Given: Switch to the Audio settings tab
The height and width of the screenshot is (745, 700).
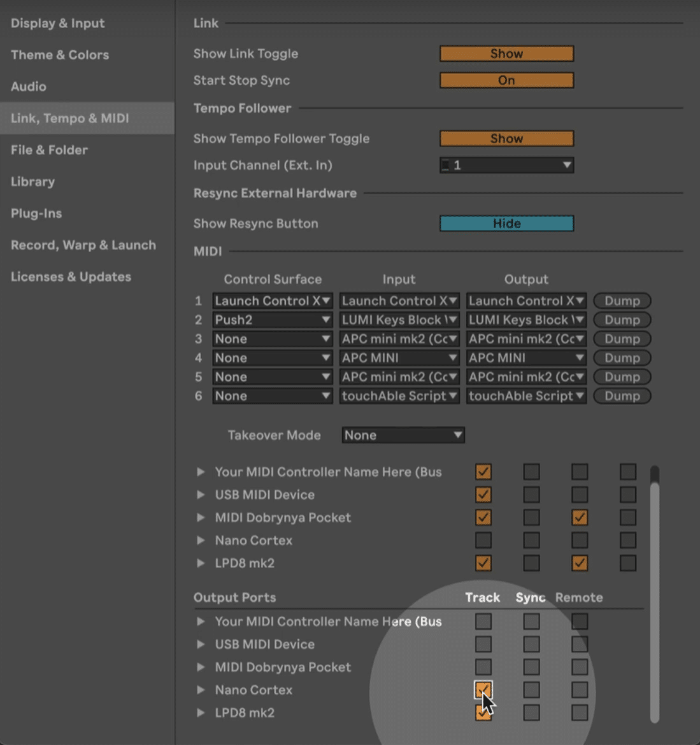Looking at the screenshot, I should tap(29, 87).
